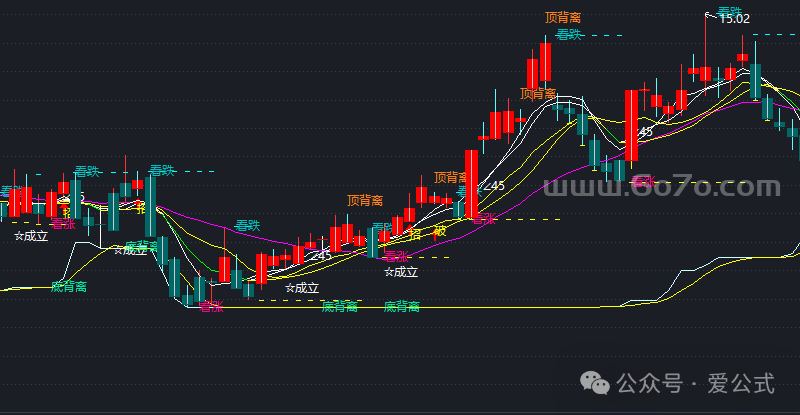Open the www.6o7o.com watermark link
Screen dimensions: 800x415
[x=662, y=188]
